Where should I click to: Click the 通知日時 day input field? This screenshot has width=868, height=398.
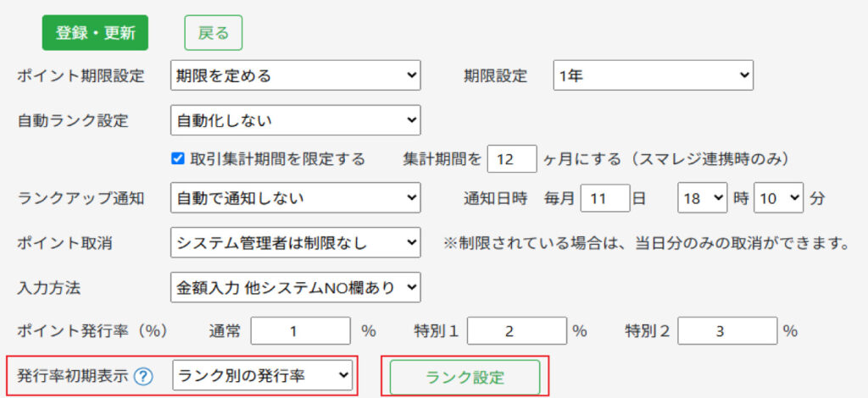click(x=605, y=198)
